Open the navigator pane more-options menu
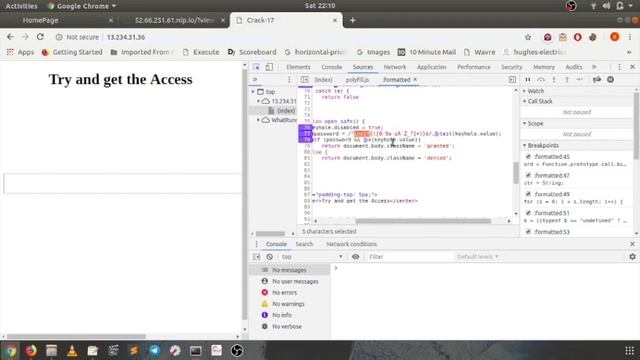Image resolution: width=640 pixels, height=360 pixels. coord(289,80)
